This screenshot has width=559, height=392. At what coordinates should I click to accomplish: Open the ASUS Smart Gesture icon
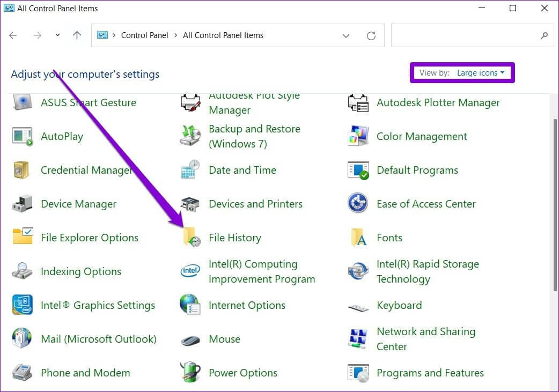tap(23, 102)
